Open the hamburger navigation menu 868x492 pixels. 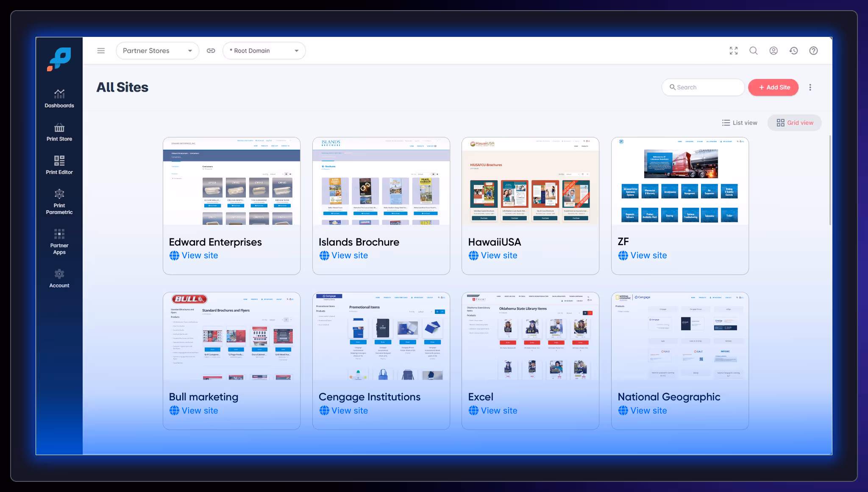pos(101,50)
